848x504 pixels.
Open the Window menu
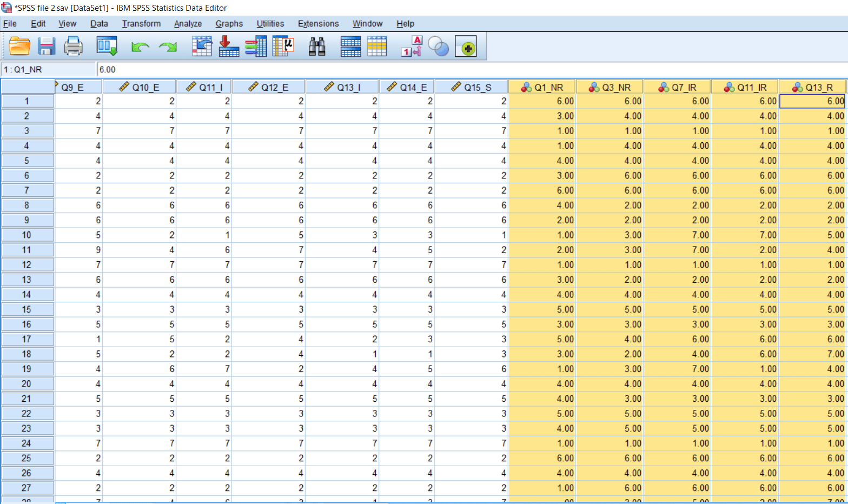[367, 24]
